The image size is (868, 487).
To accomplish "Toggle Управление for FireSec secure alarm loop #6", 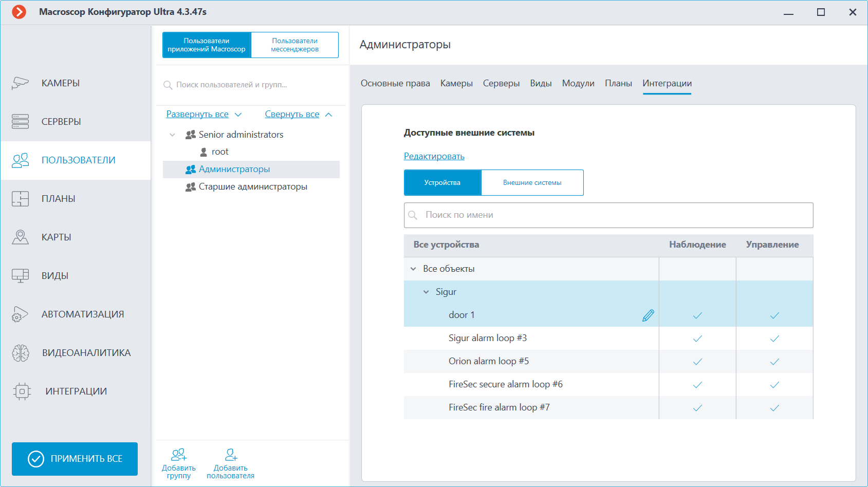I will 774,385.
